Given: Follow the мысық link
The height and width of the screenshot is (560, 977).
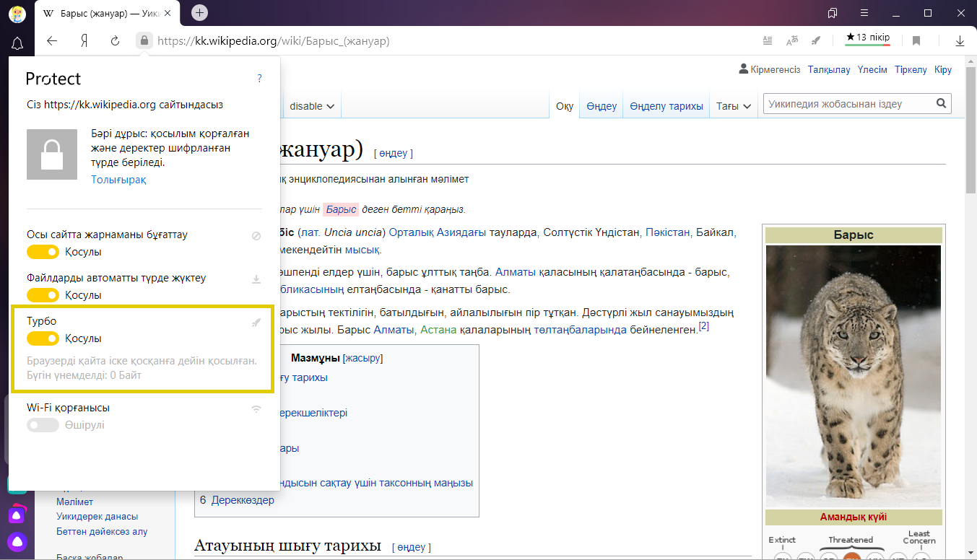Looking at the screenshot, I should click(x=362, y=250).
